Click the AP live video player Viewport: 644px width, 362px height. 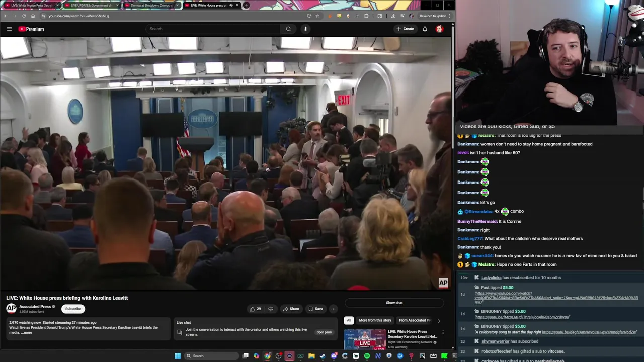(x=225, y=163)
